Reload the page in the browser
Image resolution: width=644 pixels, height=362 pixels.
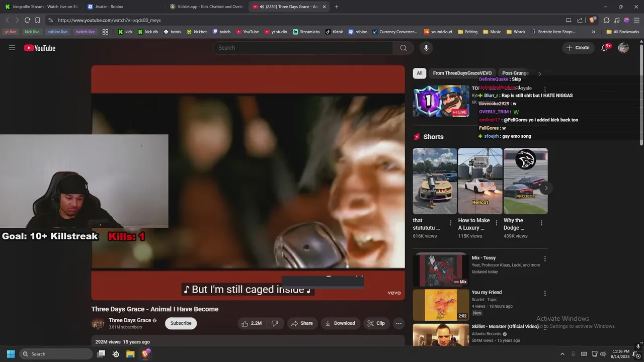27,20
